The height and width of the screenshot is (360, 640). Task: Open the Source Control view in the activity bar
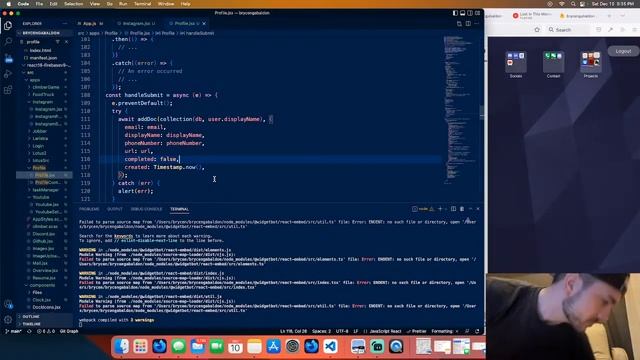(8, 58)
